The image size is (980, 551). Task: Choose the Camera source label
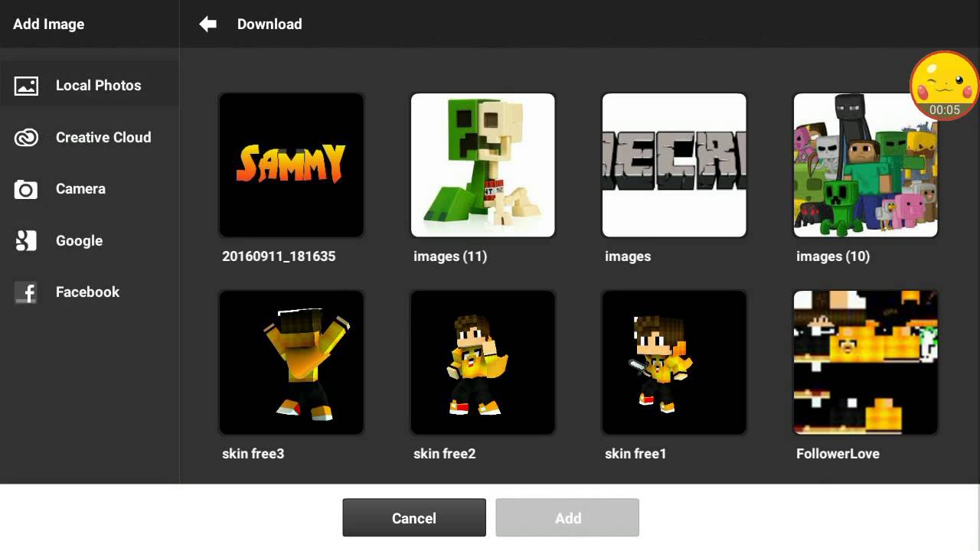coord(80,189)
